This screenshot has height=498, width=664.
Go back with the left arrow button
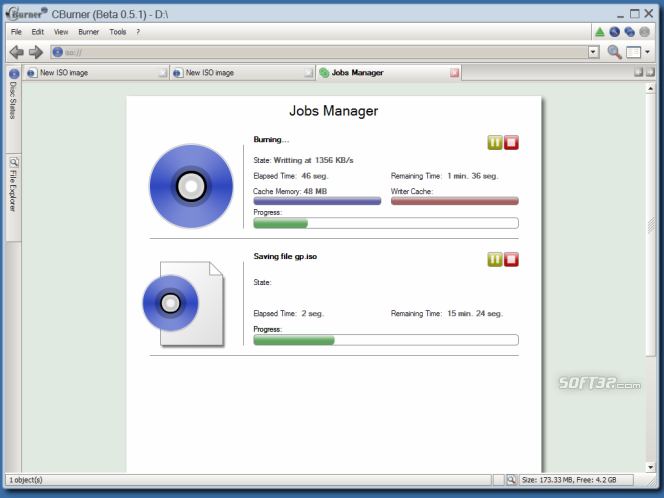[x=17, y=52]
